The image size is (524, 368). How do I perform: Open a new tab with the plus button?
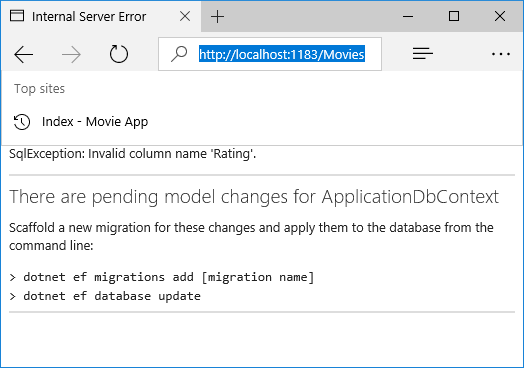tap(218, 16)
